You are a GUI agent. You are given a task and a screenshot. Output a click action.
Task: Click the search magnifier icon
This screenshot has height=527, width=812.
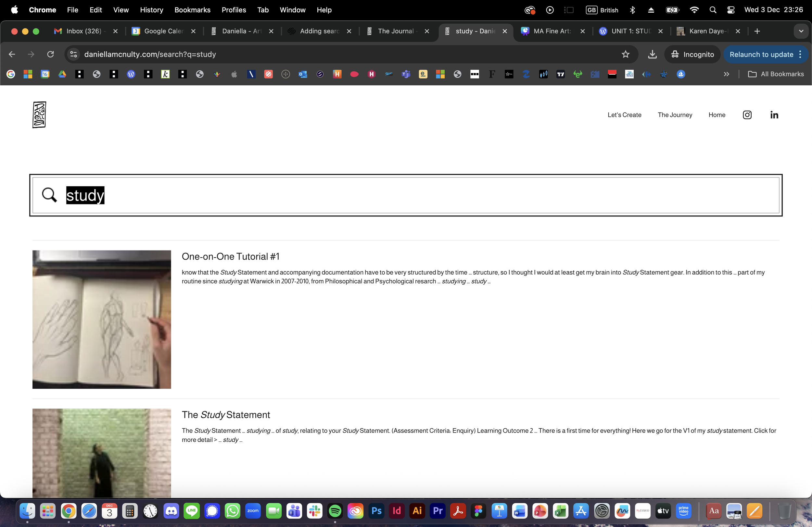(49, 195)
